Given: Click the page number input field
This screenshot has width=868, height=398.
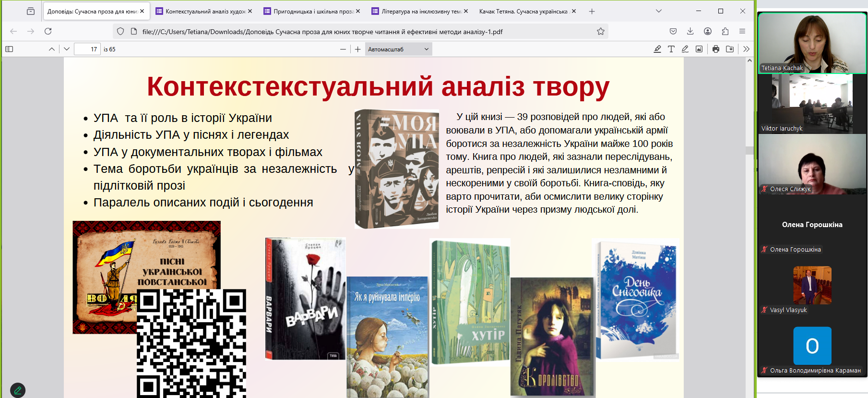Looking at the screenshot, I should 87,49.
